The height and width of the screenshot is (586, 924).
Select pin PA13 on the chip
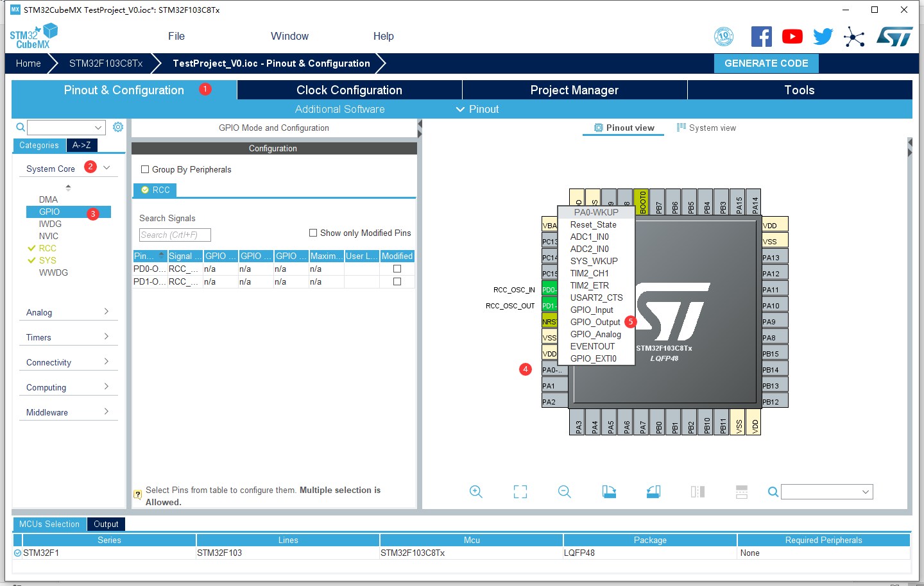coord(774,257)
